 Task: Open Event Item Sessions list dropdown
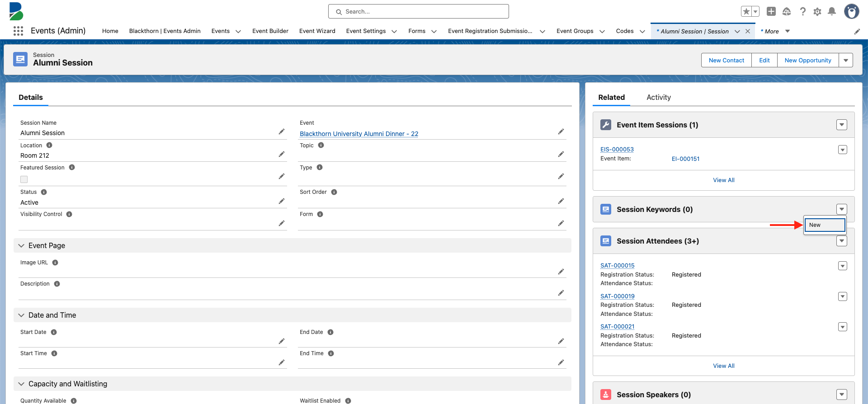click(842, 125)
